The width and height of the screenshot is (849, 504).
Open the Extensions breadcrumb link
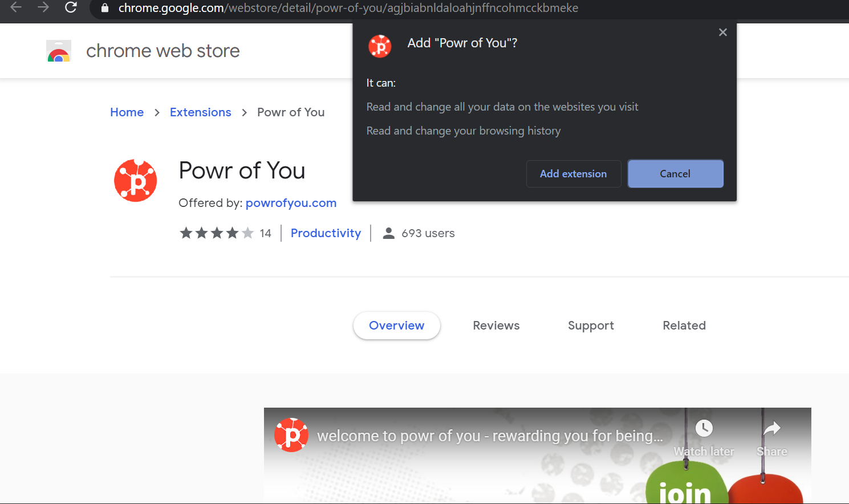[201, 112]
